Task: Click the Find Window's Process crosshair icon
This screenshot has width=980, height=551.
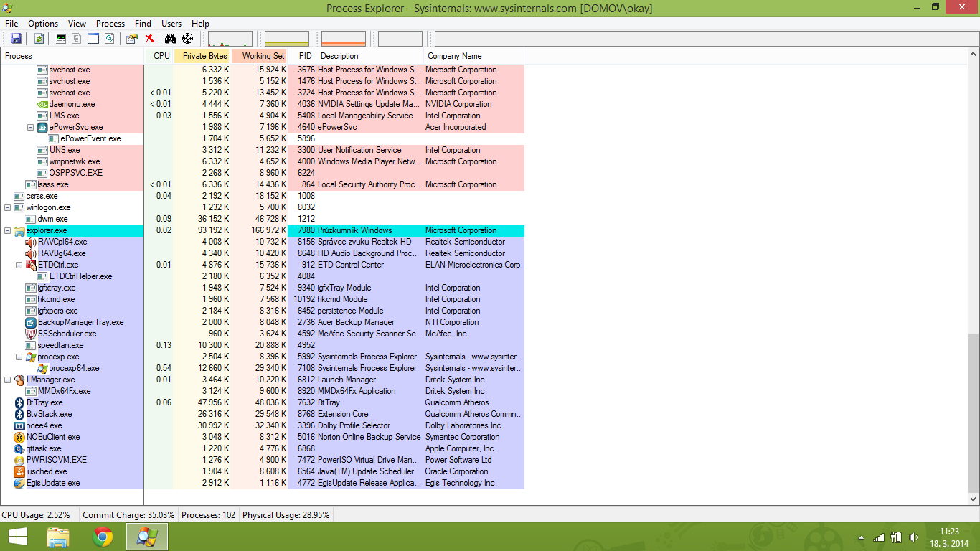Action: [187, 39]
